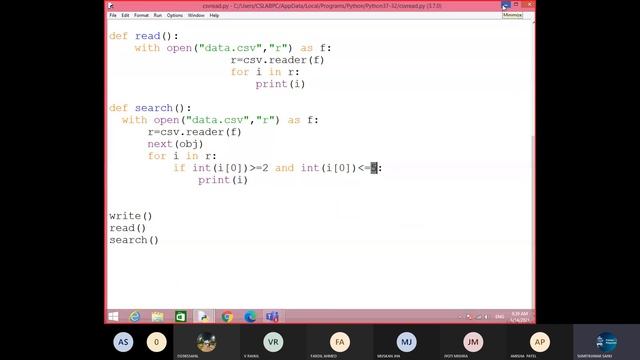The height and width of the screenshot is (360, 640).
Task: Open the green Excel-style taskbar app
Action: coord(180,316)
